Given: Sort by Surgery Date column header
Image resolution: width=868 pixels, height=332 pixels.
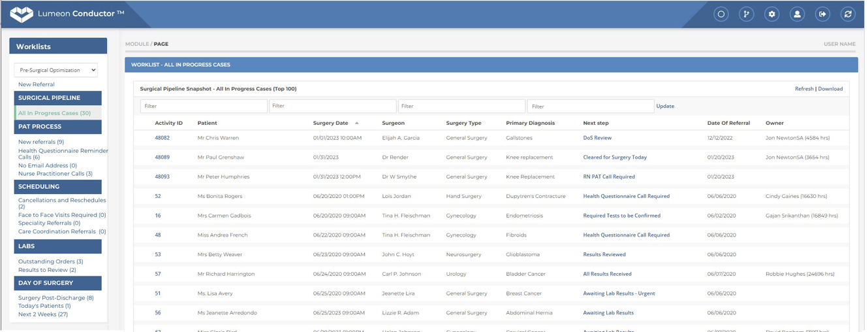Looking at the screenshot, I should [332, 124].
